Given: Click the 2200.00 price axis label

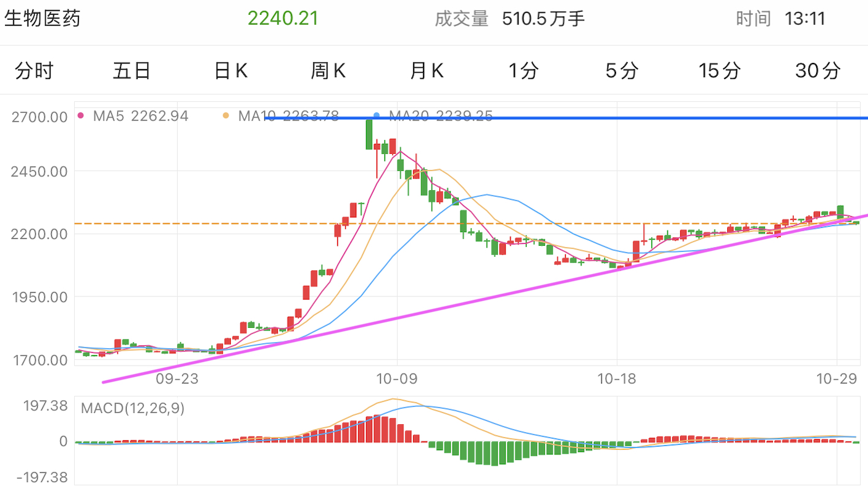Looking at the screenshot, I should pyautogui.click(x=40, y=234).
